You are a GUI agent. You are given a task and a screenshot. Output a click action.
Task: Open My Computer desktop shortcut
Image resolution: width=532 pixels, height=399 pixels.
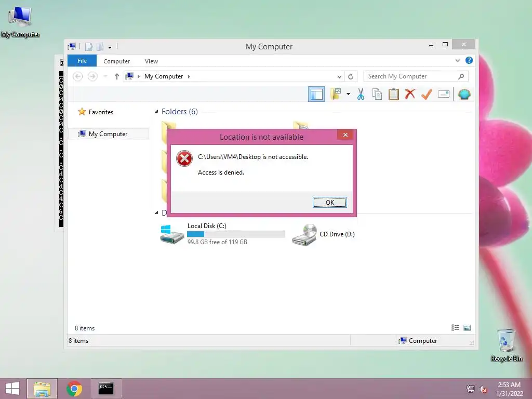point(20,21)
